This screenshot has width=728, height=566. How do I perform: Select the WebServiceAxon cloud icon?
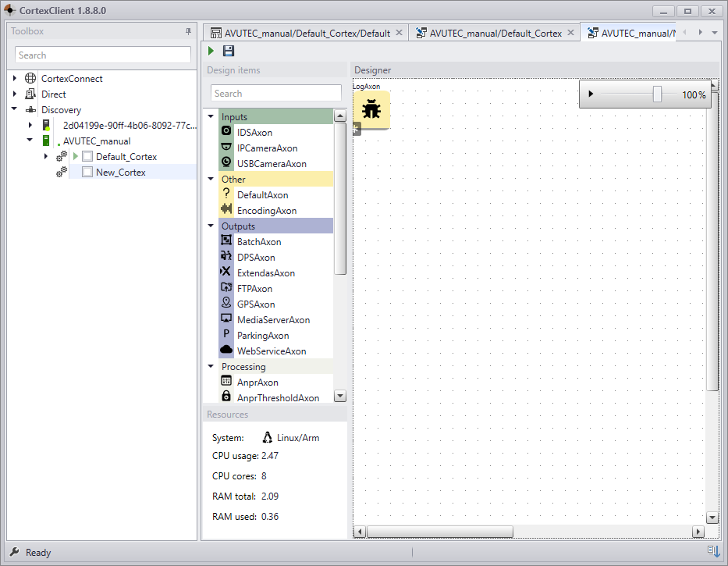tap(226, 350)
